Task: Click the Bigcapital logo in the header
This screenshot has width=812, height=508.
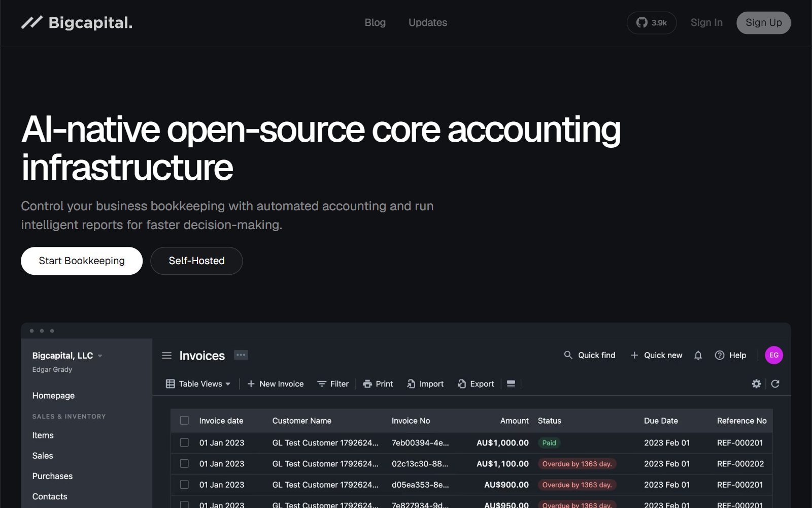Action: [77, 23]
